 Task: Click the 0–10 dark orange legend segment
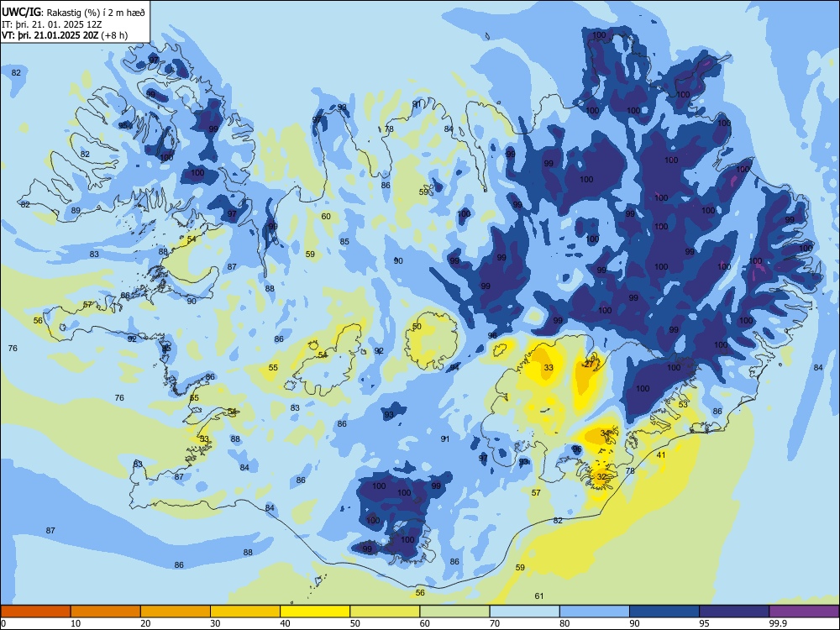(35, 612)
